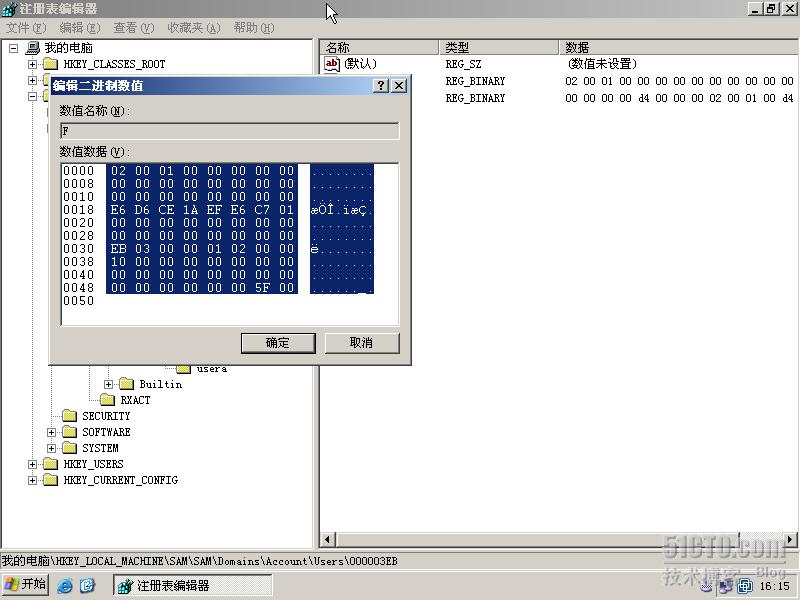Click the HKEY_USERS folder icon
The image size is (800, 600).
(51, 464)
